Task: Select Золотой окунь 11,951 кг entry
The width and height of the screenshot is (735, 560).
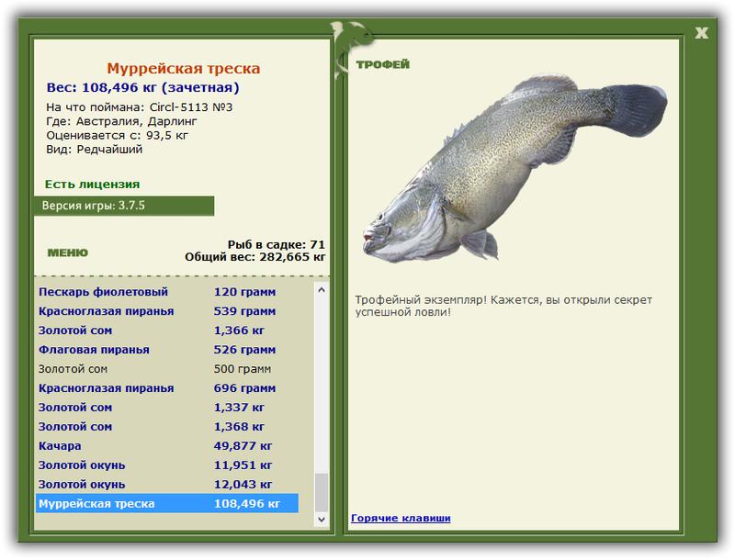Action: pos(167,465)
